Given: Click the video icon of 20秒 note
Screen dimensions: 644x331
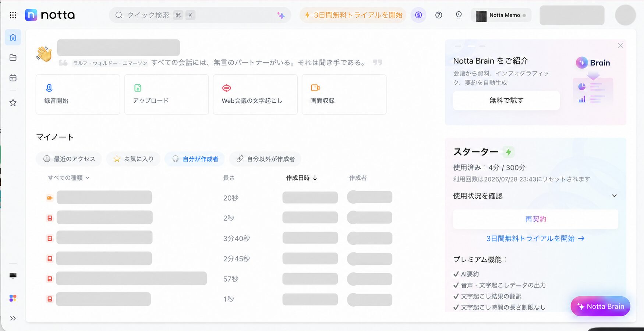Looking at the screenshot, I should [x=50, y=198].
